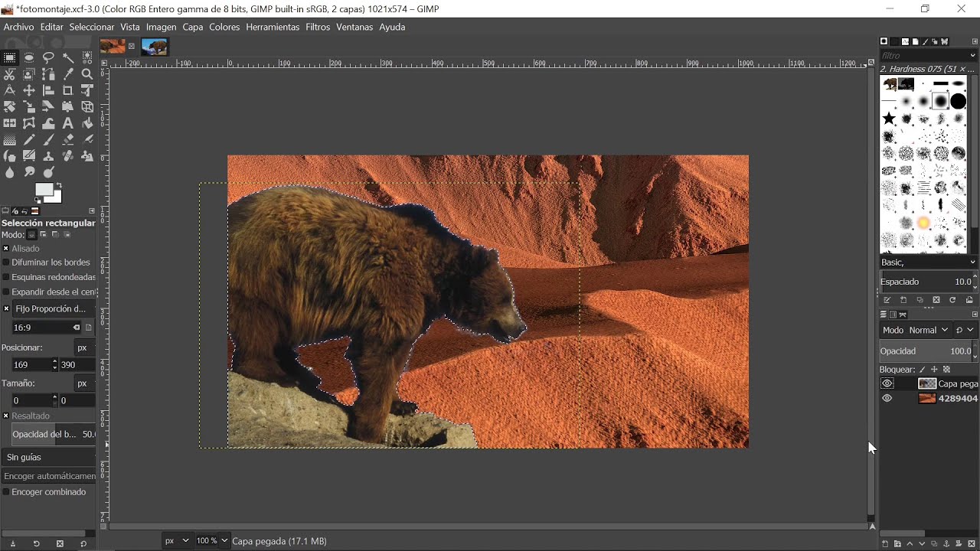980x551 pixels.
Task: Select the Text tool
Action: pos(68,123)
